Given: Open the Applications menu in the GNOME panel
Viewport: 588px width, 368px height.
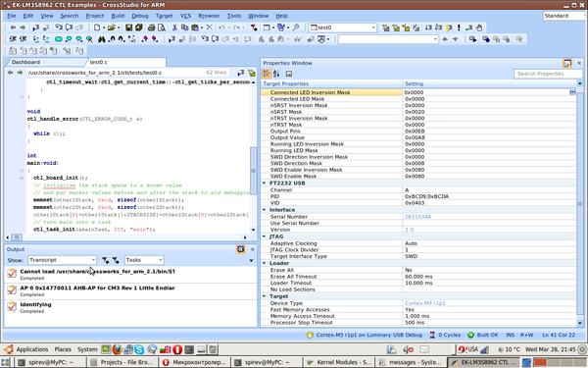Looking at the screenshot, I should (26, 349).
